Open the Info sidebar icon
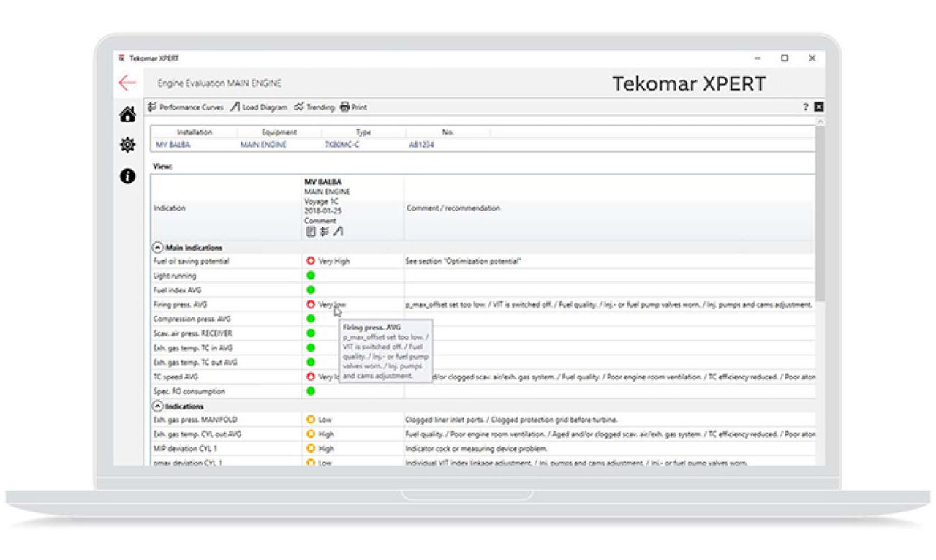Image resolution: width=936 pixels, height=560 pixels. click(127, 176)
